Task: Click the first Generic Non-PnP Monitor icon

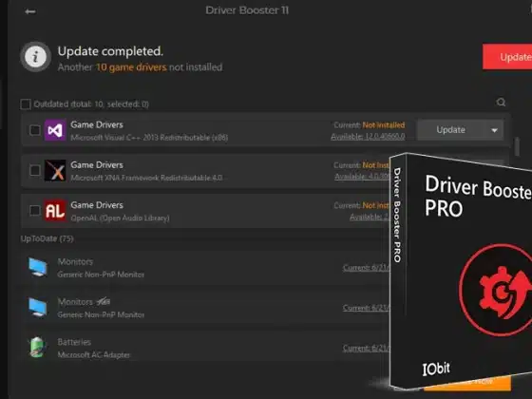Action: pos(38,267)
